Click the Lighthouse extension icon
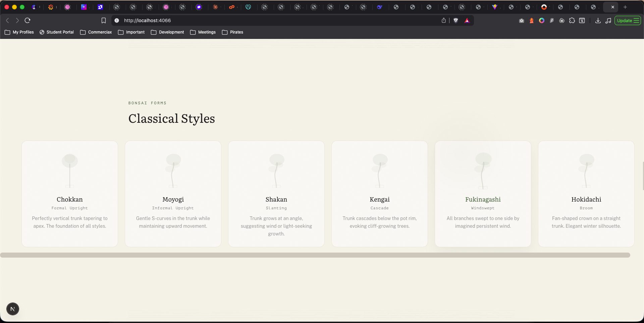Screen dimensions: 644x323 [x=531, y=20]
